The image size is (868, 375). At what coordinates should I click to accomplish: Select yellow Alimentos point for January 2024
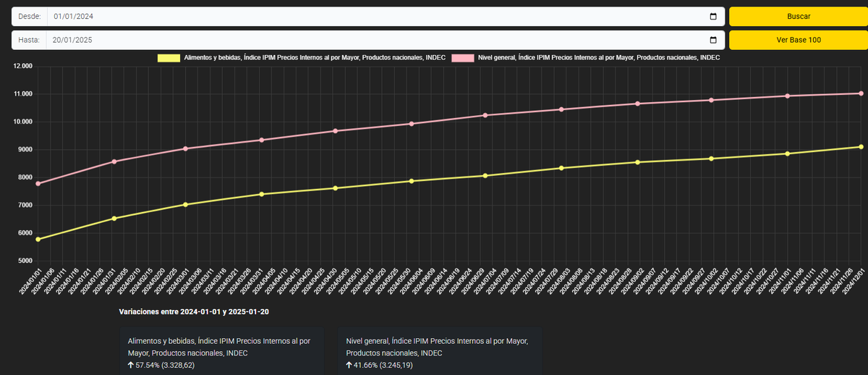[x=38, y=239]
